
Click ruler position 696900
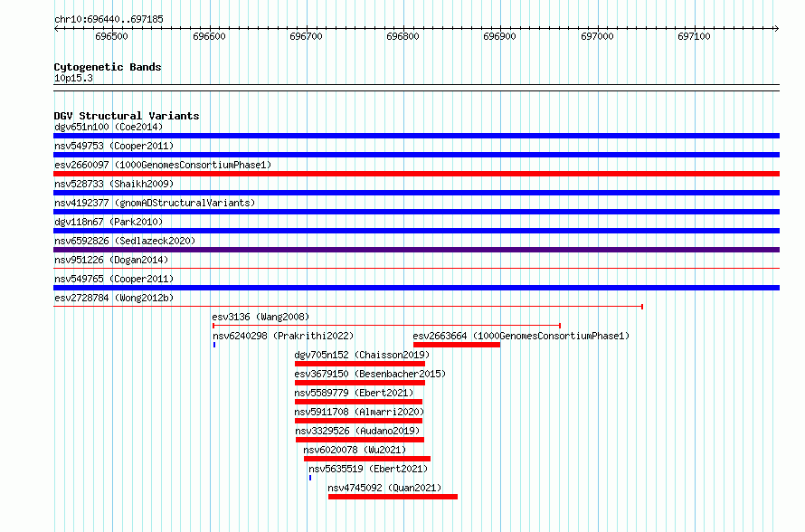click(x=499, y=36)
